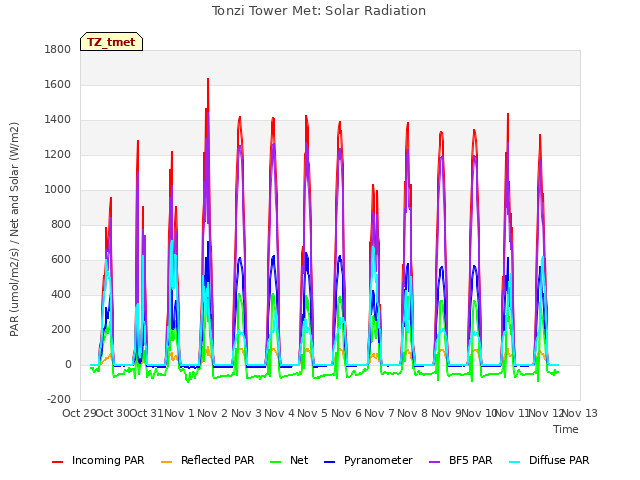Click the Nov 6 Incoming PAR peak near 1030
Image resolution: width=640 pixels, height=480 pixels.
(373, 186)
